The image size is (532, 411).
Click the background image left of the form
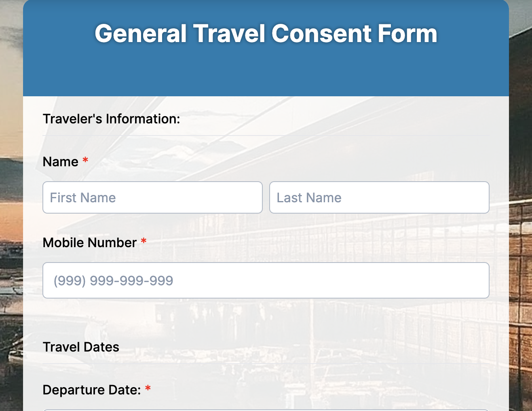pyautogui.click(x=11, y=202)
